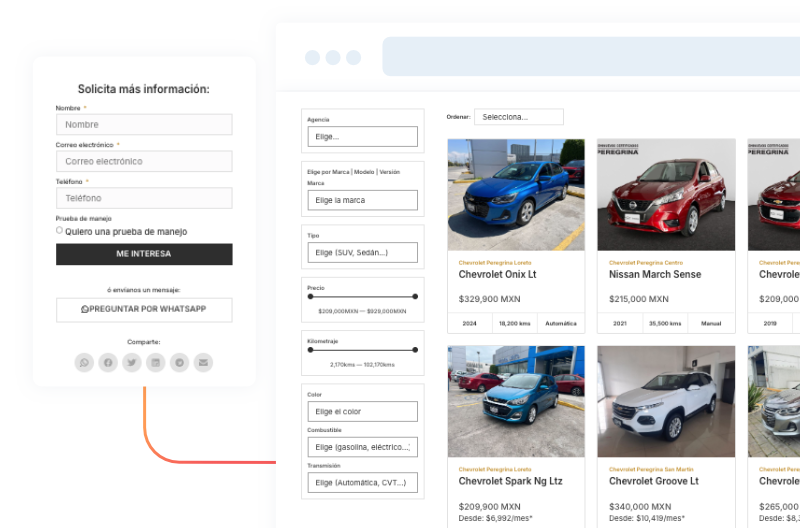The image size is (800, 528).
Task: Click the '$215,000 MXN' price
Action: pos(639,299)
